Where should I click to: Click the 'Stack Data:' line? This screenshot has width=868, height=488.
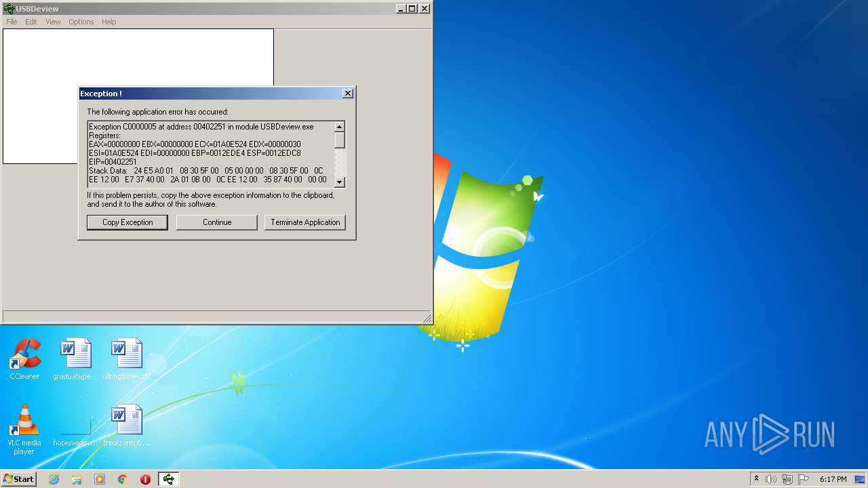206,171
